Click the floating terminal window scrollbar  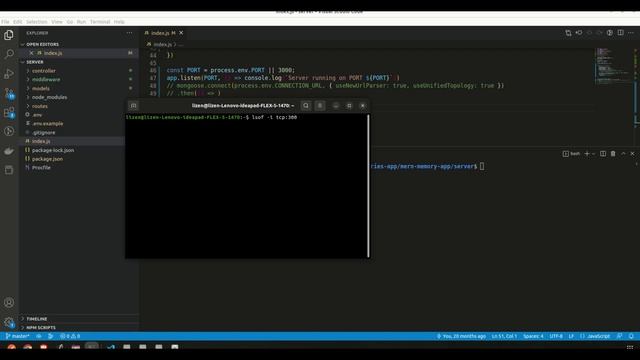(x=369, y=186)
